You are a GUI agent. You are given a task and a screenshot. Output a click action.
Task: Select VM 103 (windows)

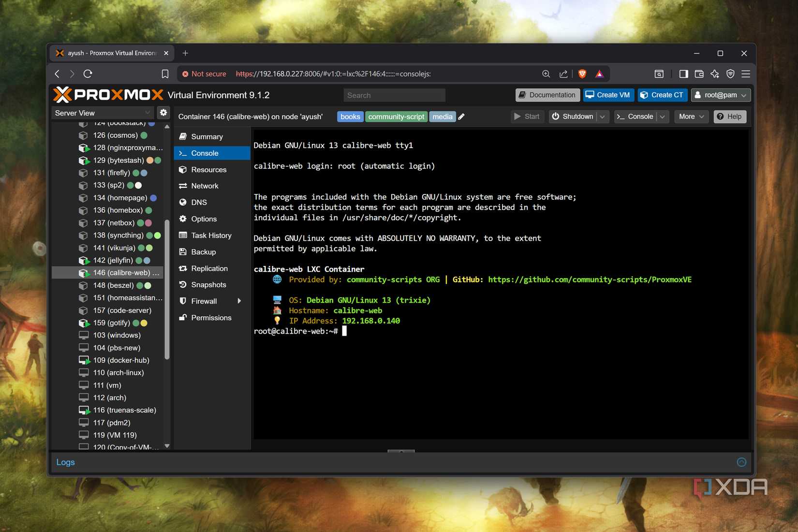pyautogui.click(x=107, y=335)
